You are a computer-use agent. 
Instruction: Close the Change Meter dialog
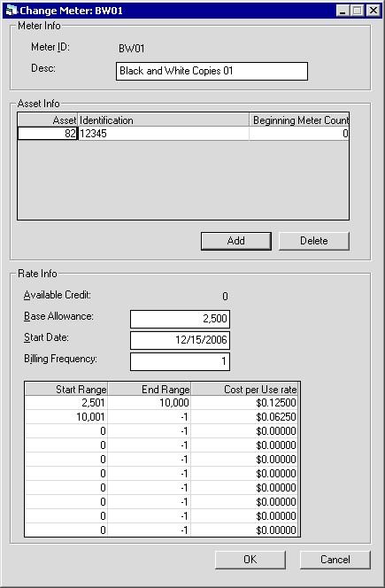[373, 10]
